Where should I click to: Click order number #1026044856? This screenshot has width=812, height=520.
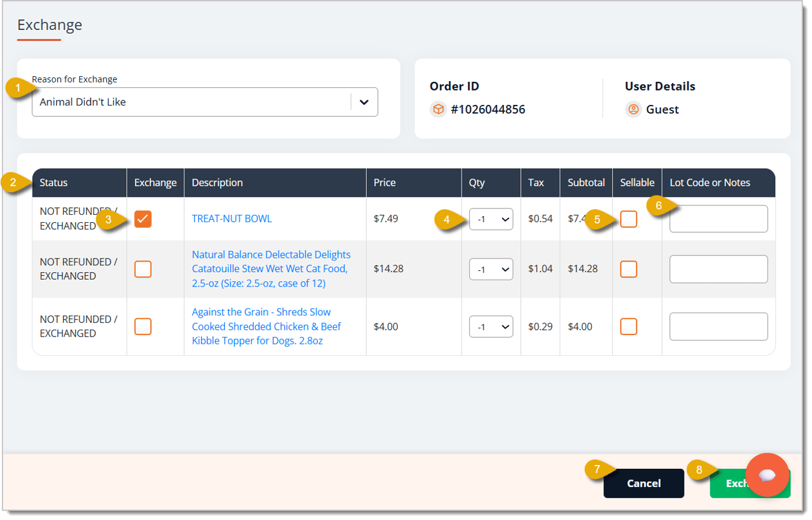pos(488,110)
